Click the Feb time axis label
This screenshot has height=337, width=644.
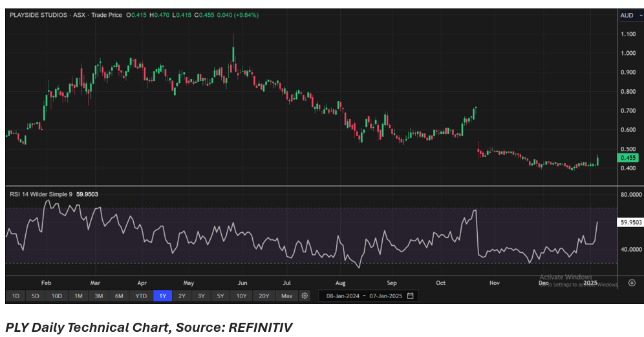tap(46, 283)
